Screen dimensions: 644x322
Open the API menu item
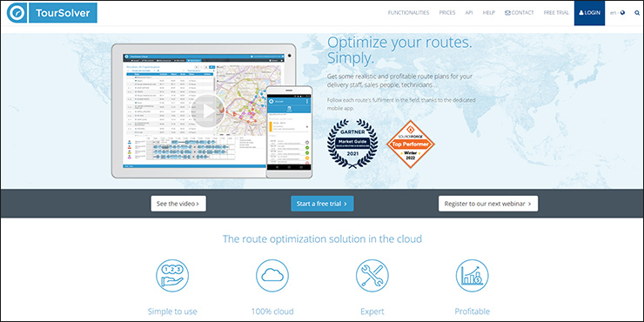(x=469, y=13)
